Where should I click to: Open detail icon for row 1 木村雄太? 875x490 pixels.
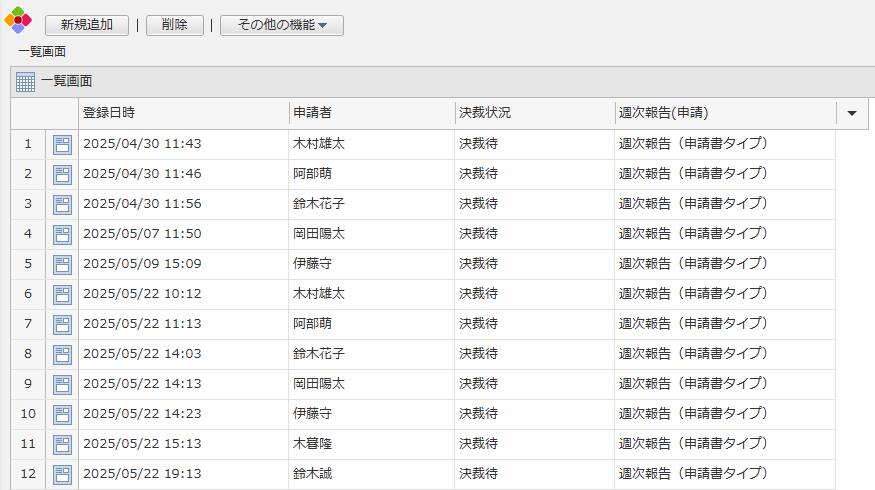(62, 144)
